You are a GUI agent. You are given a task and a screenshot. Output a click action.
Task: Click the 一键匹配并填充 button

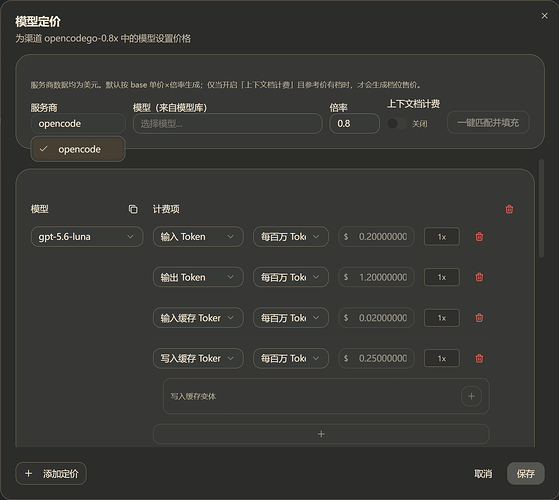pos(488,123)
